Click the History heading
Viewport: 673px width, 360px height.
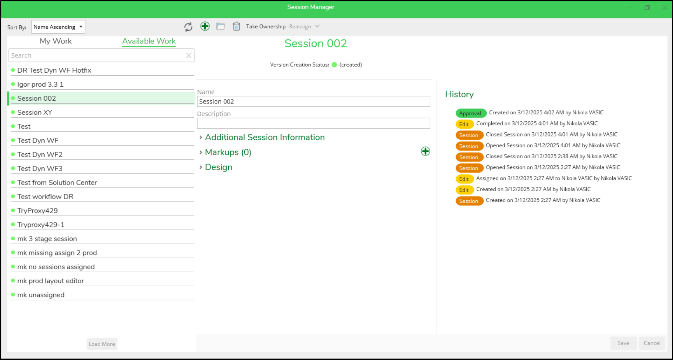point(459,94)
